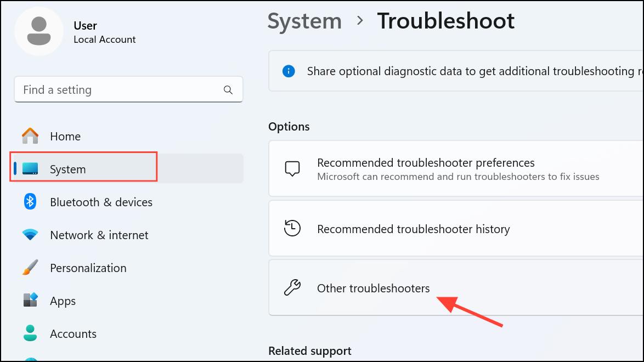Viewport: 644px width, 362px height.
Task: Click inside the Find a setting field
Action: click(x=110, y=89)
